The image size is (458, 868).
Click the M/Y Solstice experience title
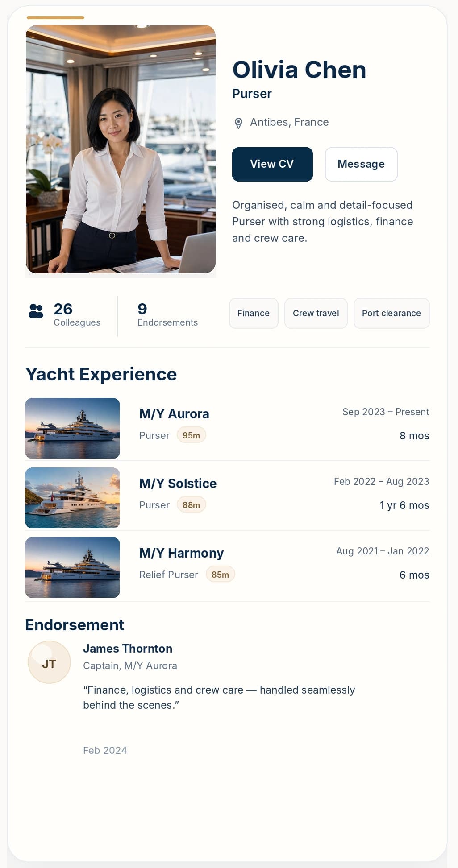[178, 484]
